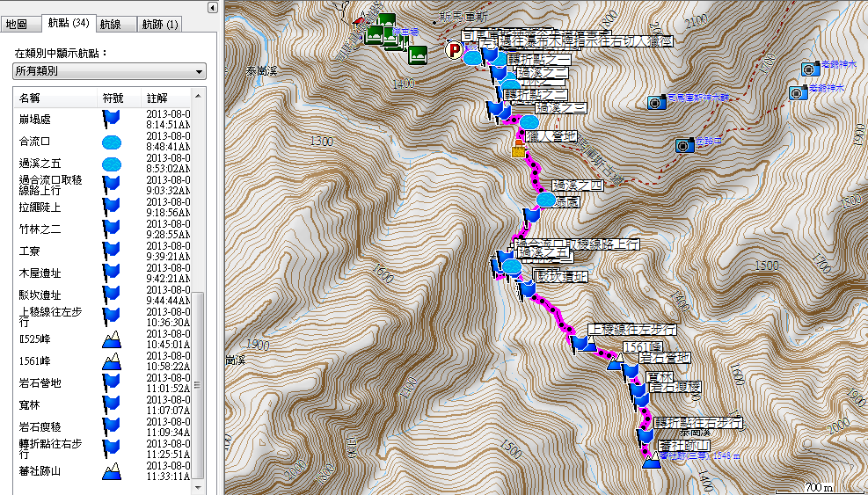Switch to the 航線 tab
The width and height of the screenshot is (868, 495).
[111, 24]
